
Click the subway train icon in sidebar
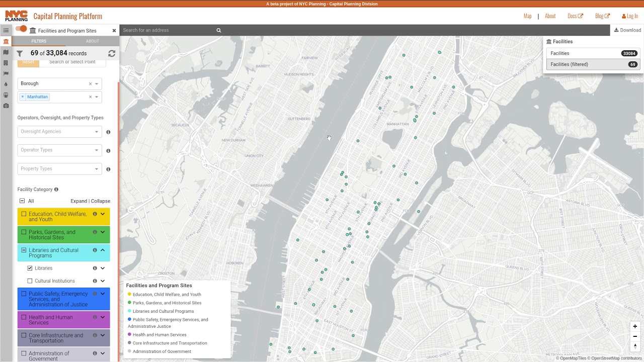[x=6, y=95]
